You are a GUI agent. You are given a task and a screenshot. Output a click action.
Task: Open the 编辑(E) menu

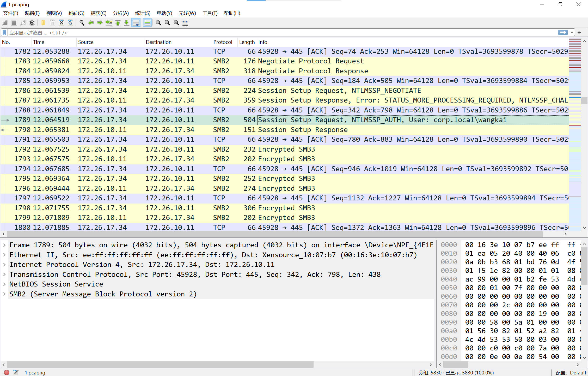(x=32, y=13)
